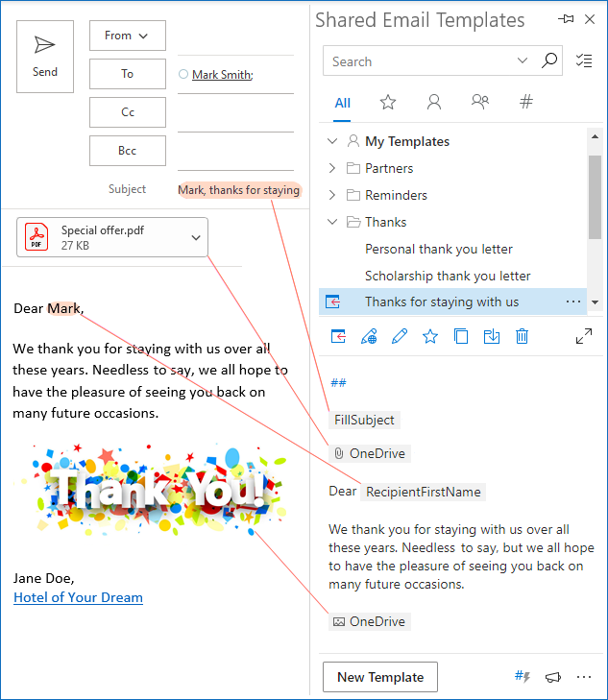Click the Cc button
608x700 pixels.
[x=128, y=112]
